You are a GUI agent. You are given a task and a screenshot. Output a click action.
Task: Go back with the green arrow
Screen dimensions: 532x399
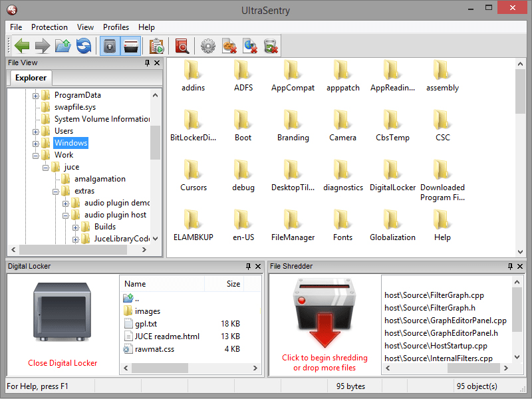pyautogui.click(x=22, y=46)
